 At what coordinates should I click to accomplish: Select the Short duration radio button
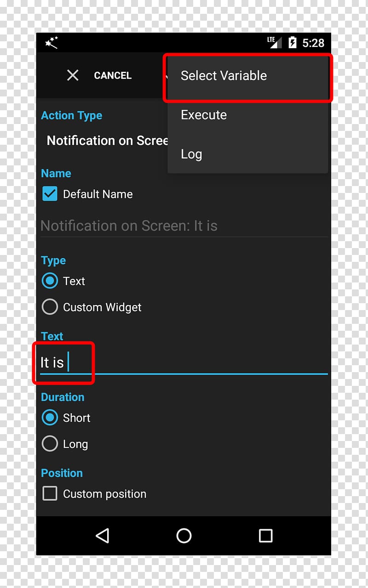pos(50,418)
